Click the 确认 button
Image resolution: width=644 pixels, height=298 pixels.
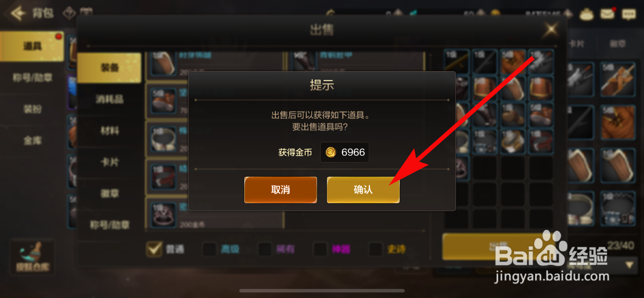point(363,190)
